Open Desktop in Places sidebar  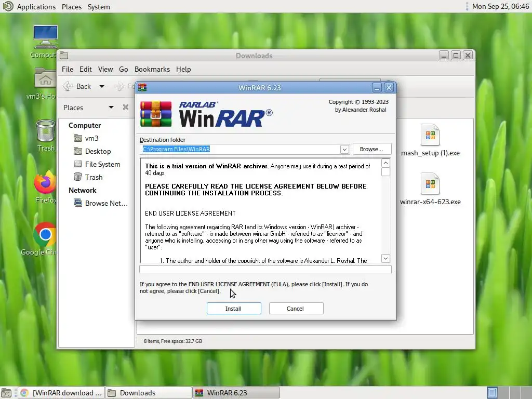click(x=92, y=151)
